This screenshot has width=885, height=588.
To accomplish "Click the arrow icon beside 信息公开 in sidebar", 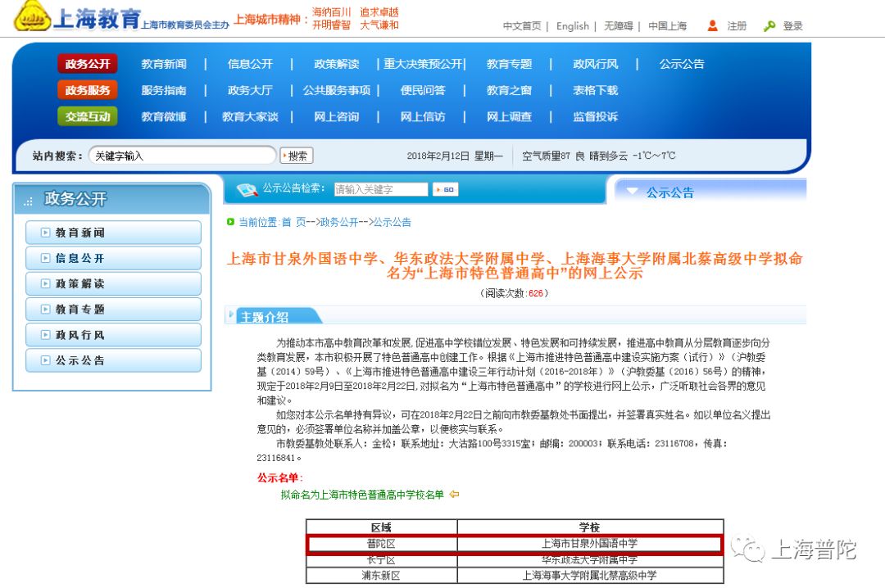I will pos(46,258).
